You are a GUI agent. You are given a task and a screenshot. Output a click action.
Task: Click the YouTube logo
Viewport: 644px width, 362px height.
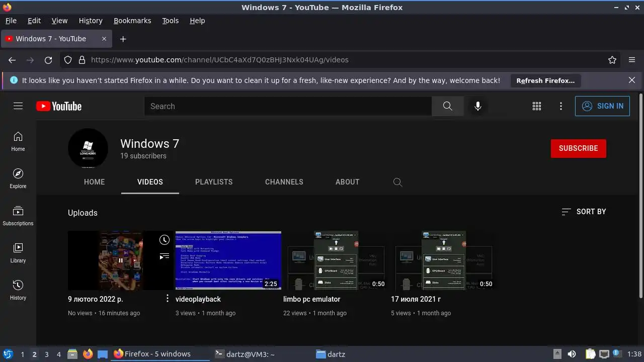(59, 106)
